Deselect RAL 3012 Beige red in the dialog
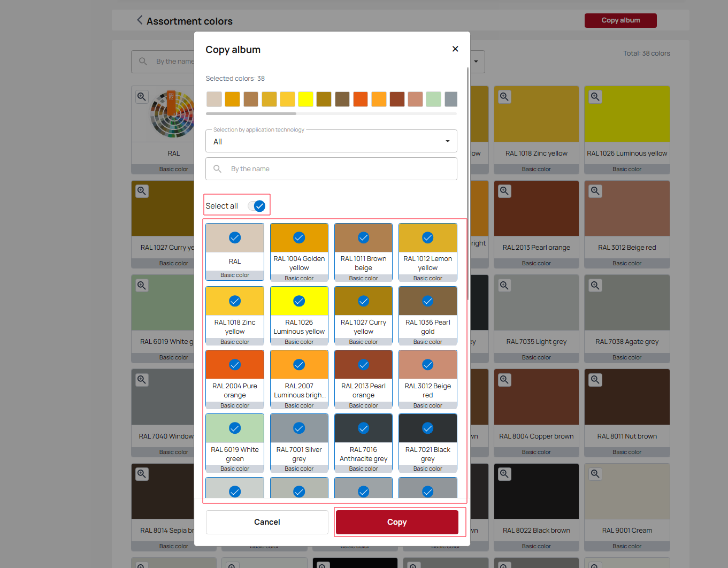 point(428,365)
